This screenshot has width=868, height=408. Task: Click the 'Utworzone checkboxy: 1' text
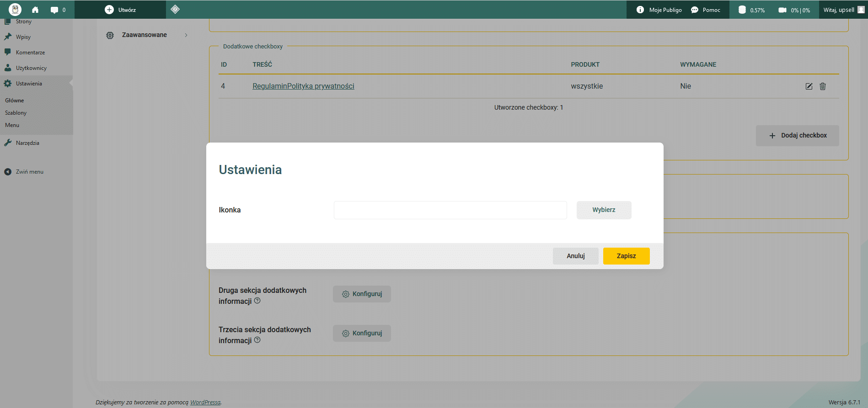point(529,107)
